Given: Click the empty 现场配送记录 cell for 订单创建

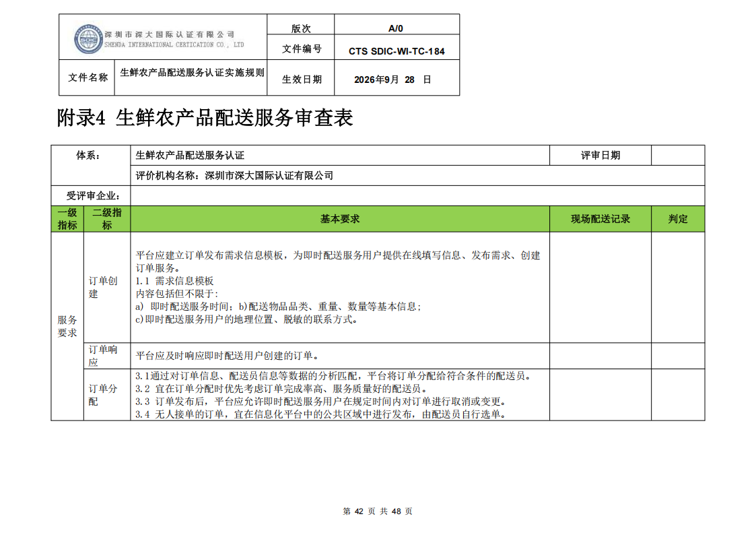Looking at the screenshot, I should [x=600, y=288].
